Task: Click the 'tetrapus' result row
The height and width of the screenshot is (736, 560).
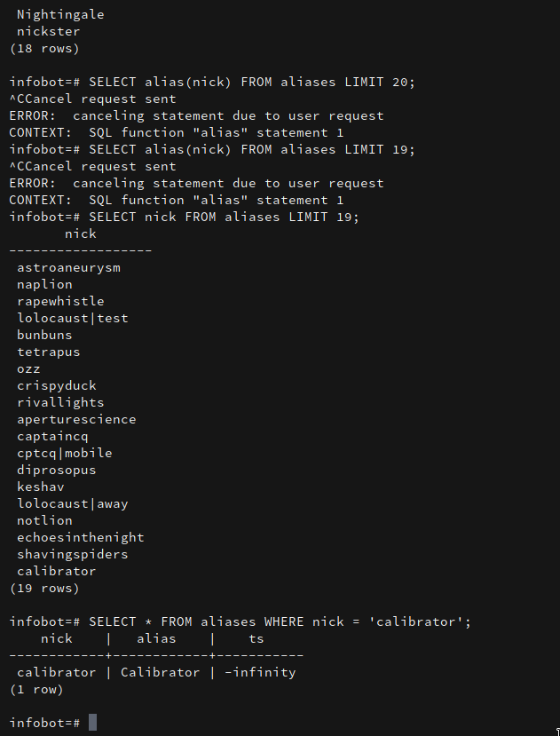Action: coord(49,352)
